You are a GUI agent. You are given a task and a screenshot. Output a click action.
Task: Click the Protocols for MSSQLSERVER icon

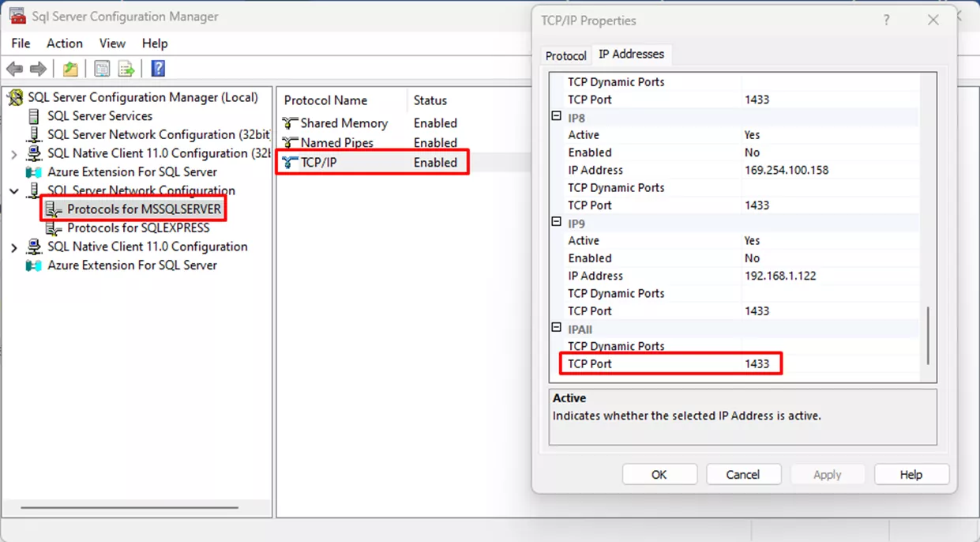click(x=54, y=209)
